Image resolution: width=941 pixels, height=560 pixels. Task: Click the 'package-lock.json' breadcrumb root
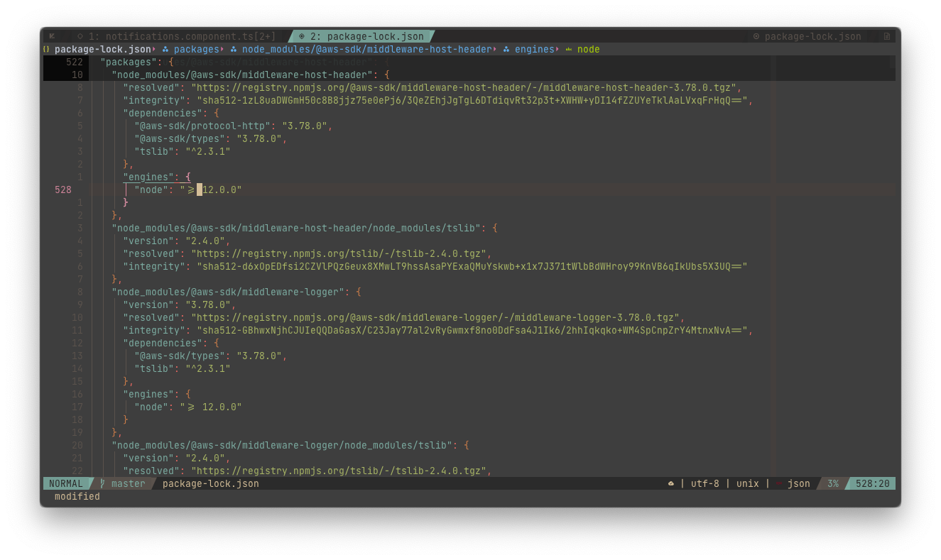102,49
